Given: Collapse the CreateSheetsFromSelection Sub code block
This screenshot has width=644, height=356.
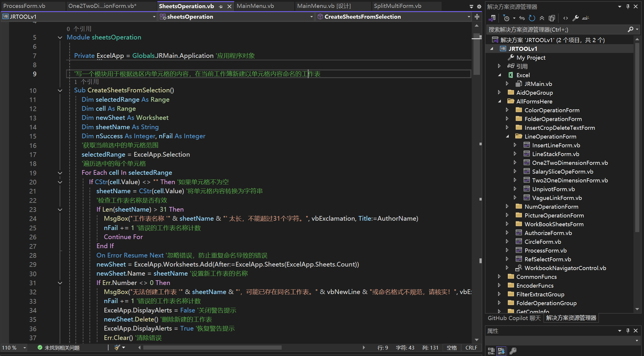Looking at the screenshot, I should [60, 91].
